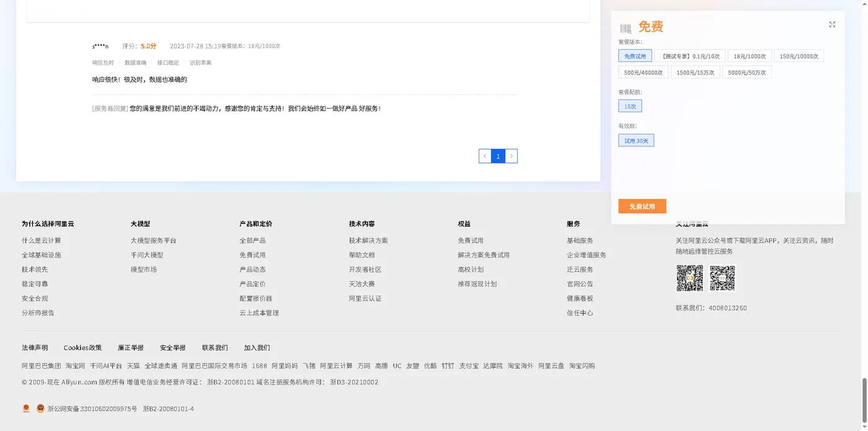868x431 pixels.
Task: Pick the 1500元/15万次 package
Action: [x=695, y=73]
